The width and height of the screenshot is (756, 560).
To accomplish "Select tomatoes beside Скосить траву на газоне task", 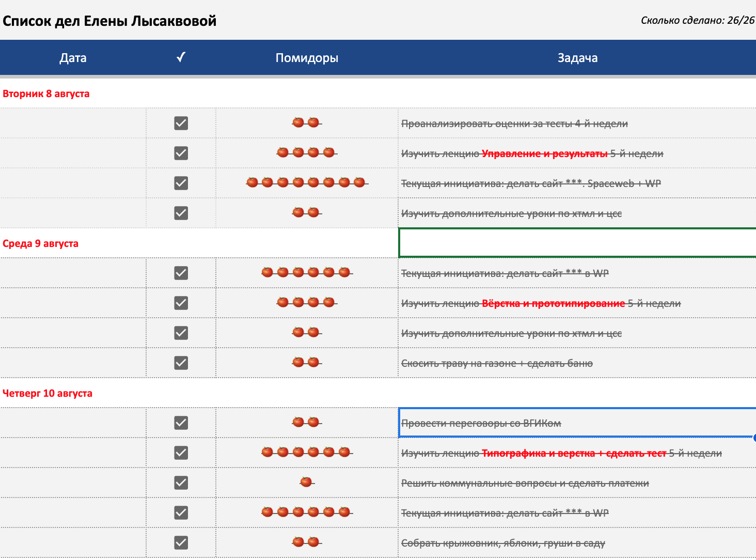I will pyautogui.click(x=306, y=362).
